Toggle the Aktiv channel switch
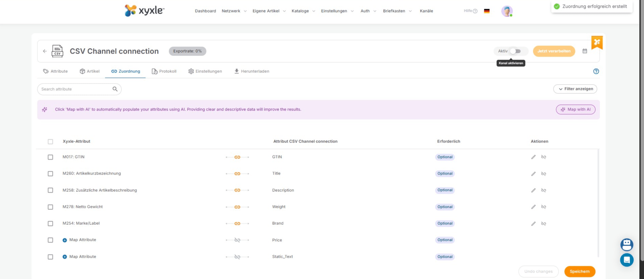Viewport: 644px width, 279px height. (x=515, y=51)
